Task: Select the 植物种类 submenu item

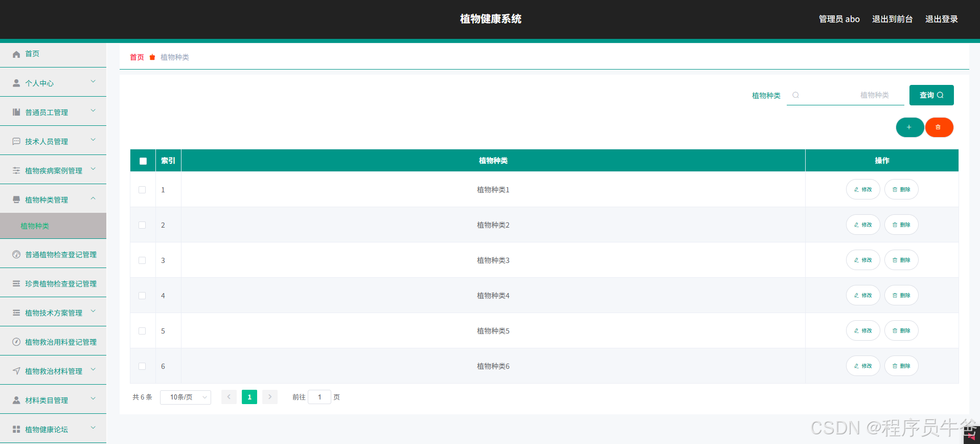Action: point(53,226)
